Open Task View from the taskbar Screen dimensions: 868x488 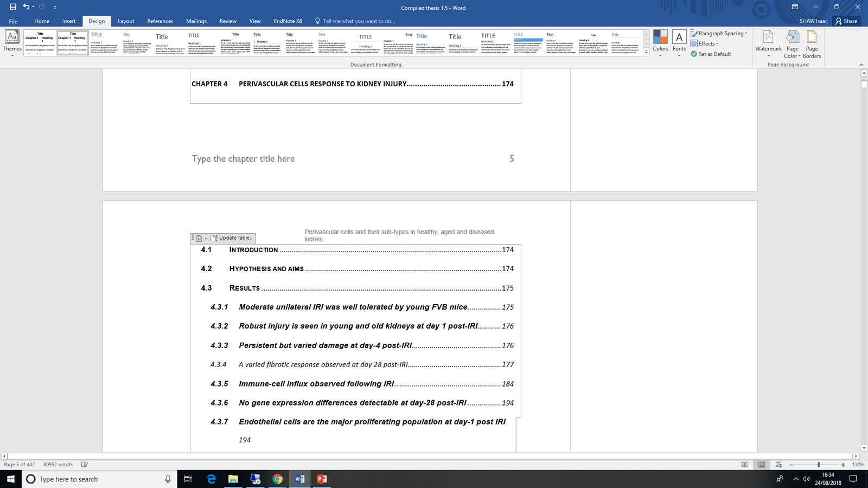[188, 479]
